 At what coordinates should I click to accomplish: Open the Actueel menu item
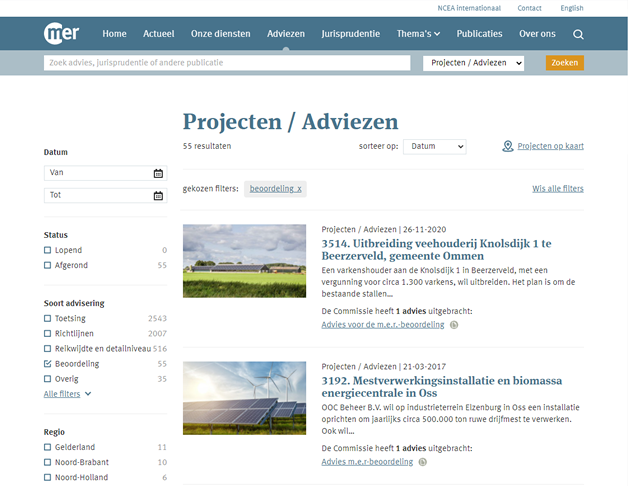click(159, 34)
